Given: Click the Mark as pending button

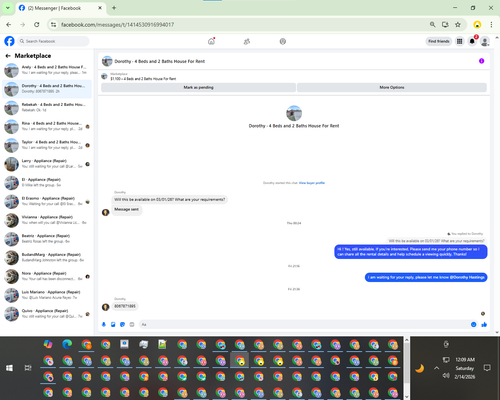Looking at the screenshot, I should pos(198,87).
